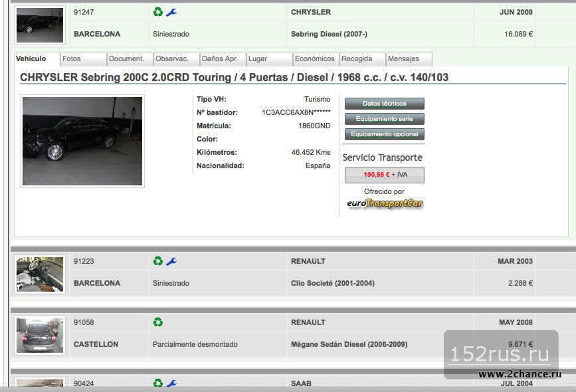576x392 pixels.
Task: Open the Económicos tab
Action: pyautogui.click(x=316, y=58)
